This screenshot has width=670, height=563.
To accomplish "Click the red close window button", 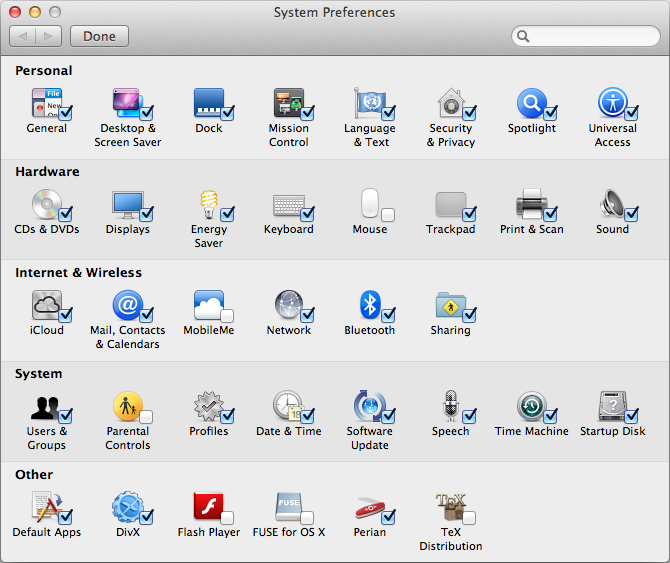I will point(15,12).
